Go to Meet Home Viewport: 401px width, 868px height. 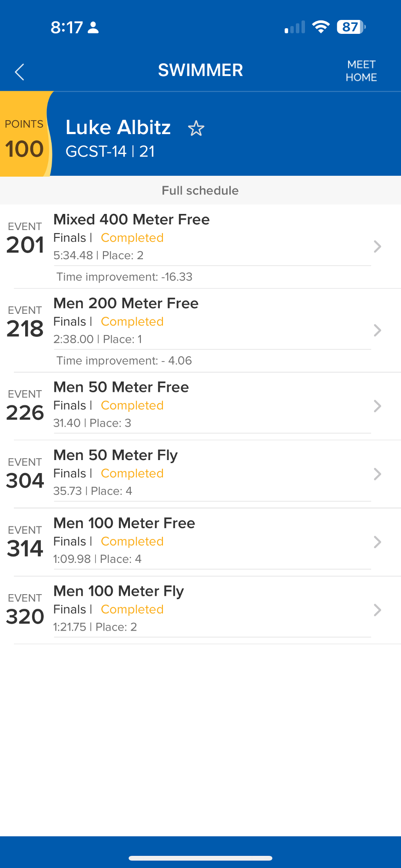pos(361,71)
